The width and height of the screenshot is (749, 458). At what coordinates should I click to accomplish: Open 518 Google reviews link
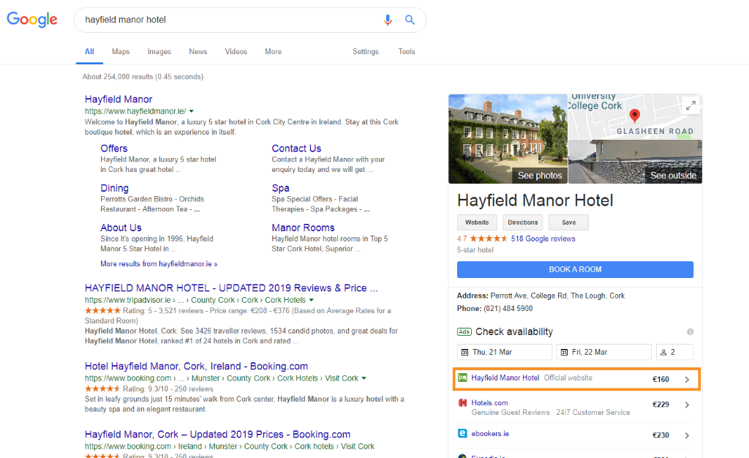(543, 239)
